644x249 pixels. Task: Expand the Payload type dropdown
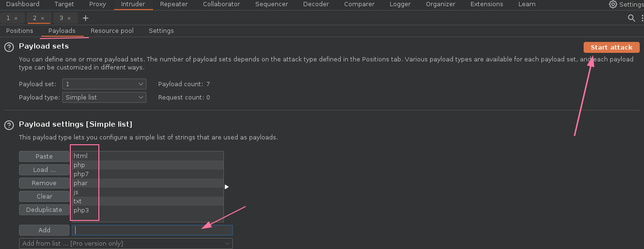104,97
